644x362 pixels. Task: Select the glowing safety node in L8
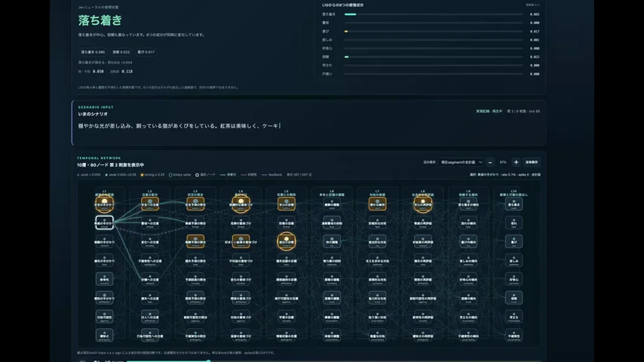click(x=422, y=204)
